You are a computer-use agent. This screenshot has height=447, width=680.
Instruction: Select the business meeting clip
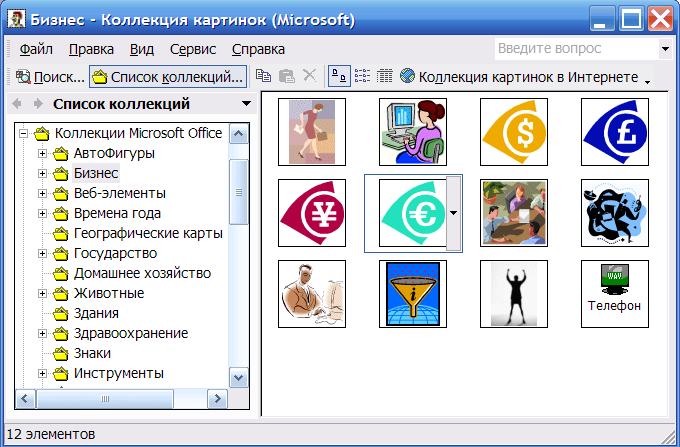tap(514, 213)
